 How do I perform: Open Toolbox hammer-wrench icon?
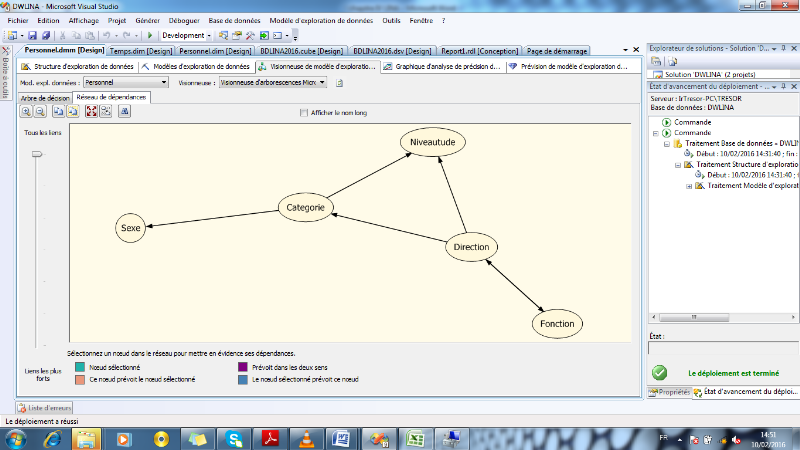(250, 35)
